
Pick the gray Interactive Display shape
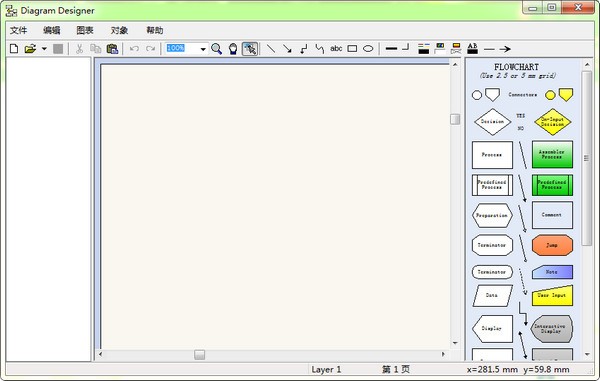(551, 329)
